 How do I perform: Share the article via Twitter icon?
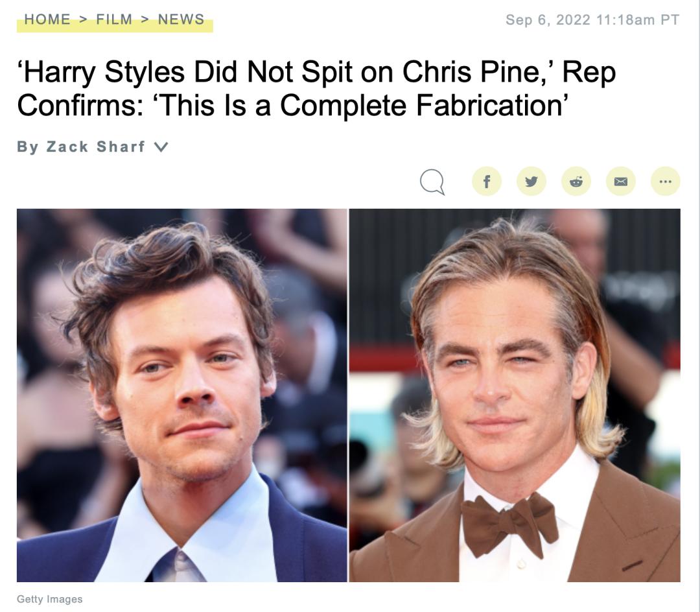[x=531, y=182]
